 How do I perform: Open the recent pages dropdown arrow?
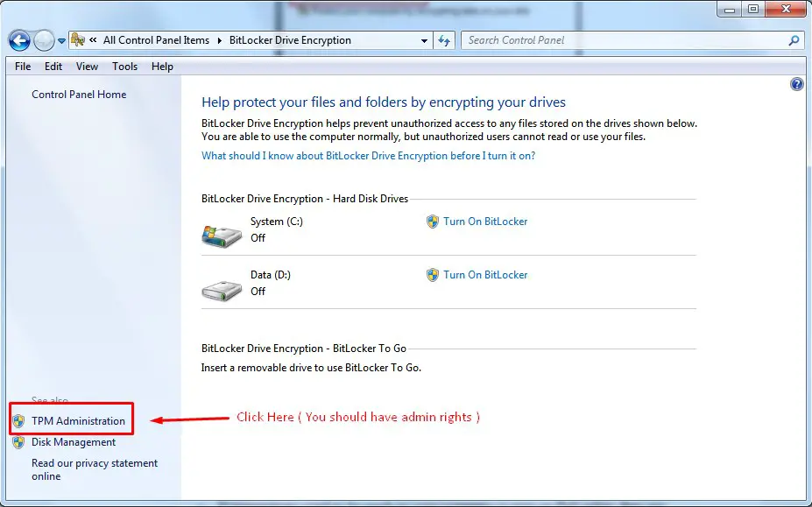[x=61, y=40]
